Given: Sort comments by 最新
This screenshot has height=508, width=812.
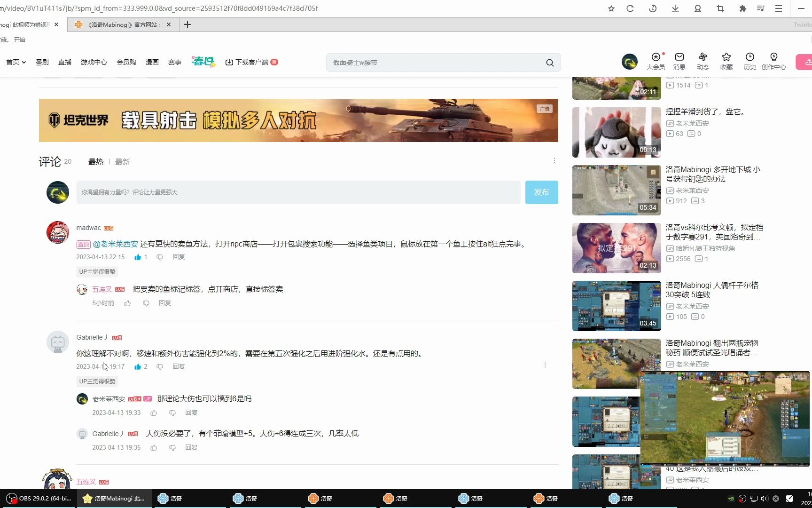Looking at the screenshot, I should 123,162.
